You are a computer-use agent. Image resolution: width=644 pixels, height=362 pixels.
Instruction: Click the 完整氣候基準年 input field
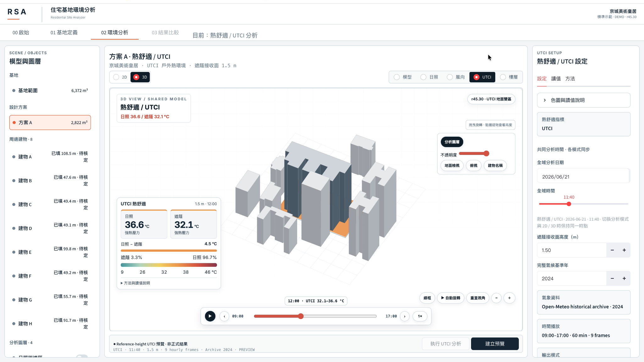(x=572, y=278)
